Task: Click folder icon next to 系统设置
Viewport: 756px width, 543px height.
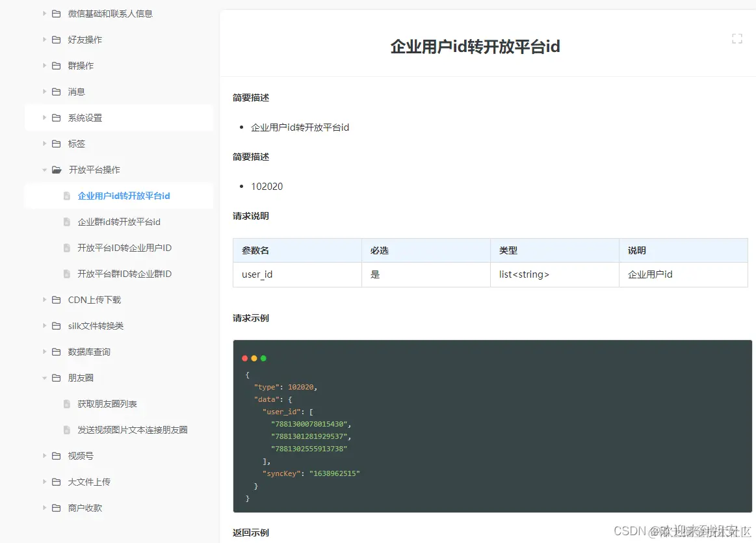Action: (57, 118)
